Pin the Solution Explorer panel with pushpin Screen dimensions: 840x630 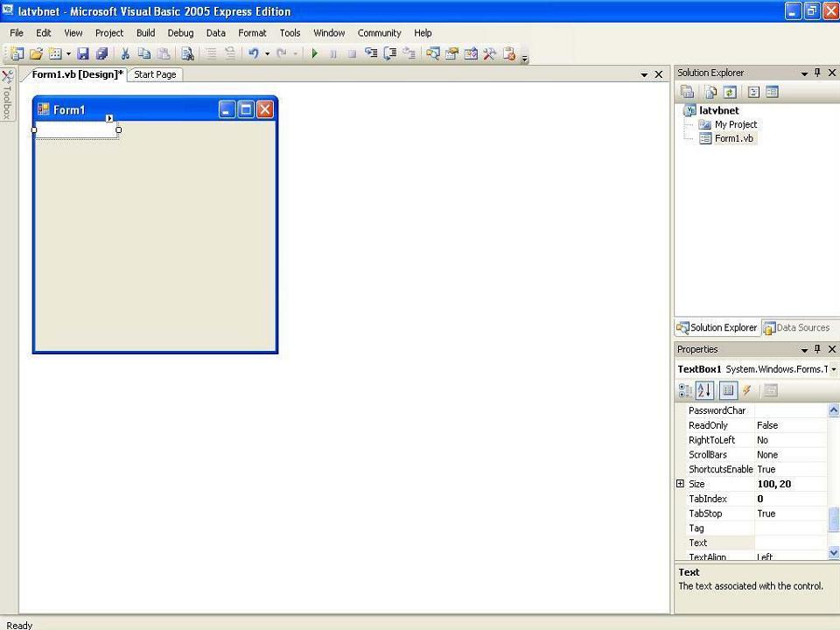[817, 73]
